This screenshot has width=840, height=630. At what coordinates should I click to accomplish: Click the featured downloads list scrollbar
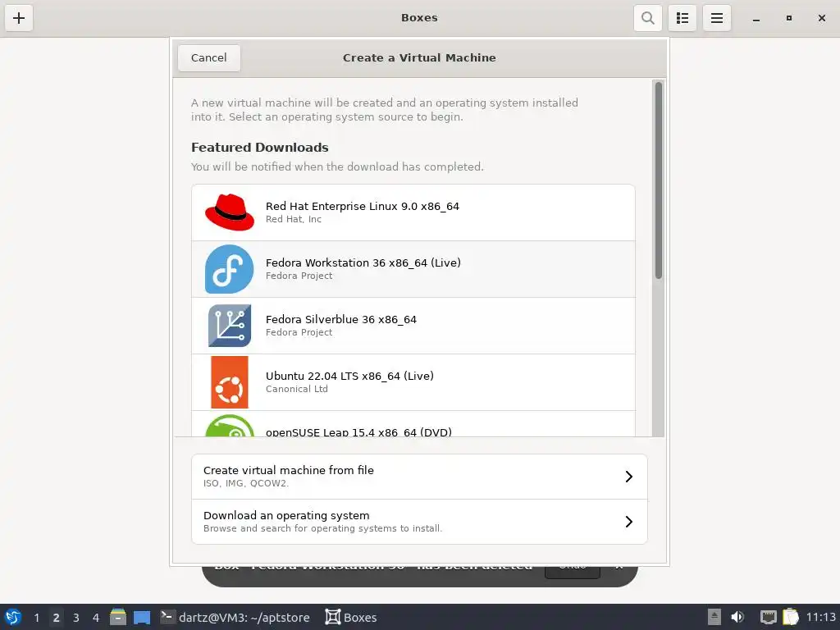pos(659,180)
